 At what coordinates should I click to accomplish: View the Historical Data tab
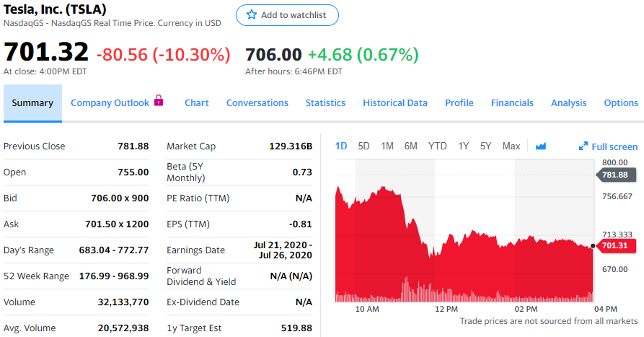click(x=395, y=103)
